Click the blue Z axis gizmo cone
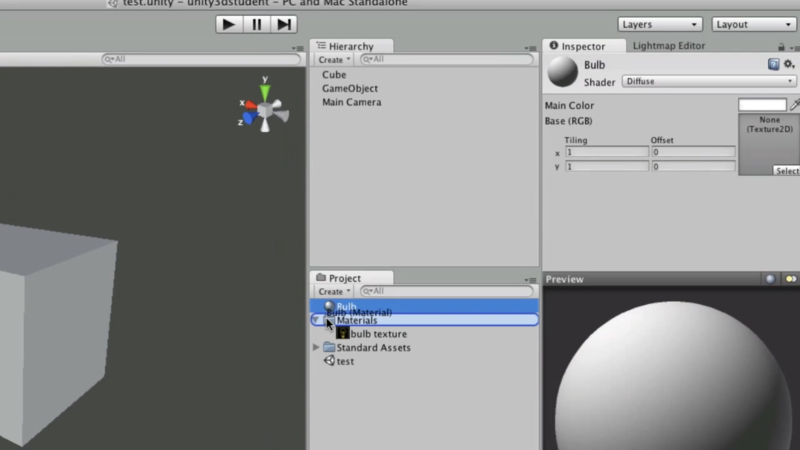800x450 pixels. 249,118
